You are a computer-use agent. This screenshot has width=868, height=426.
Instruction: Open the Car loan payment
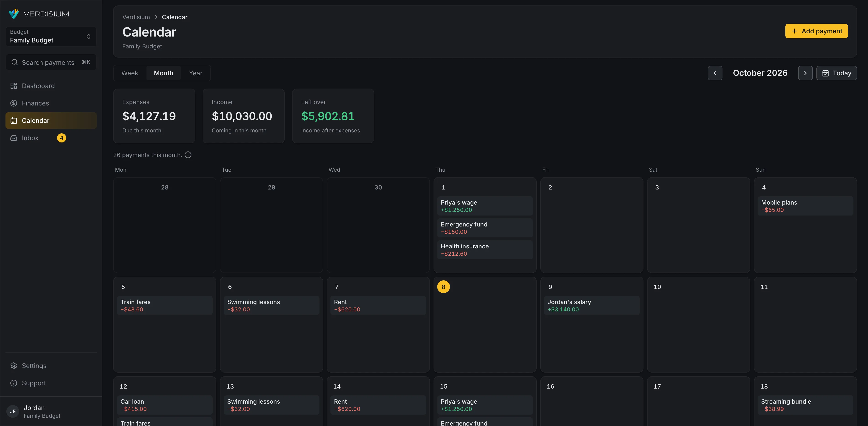pyautogui.click(x=165, y=405)
